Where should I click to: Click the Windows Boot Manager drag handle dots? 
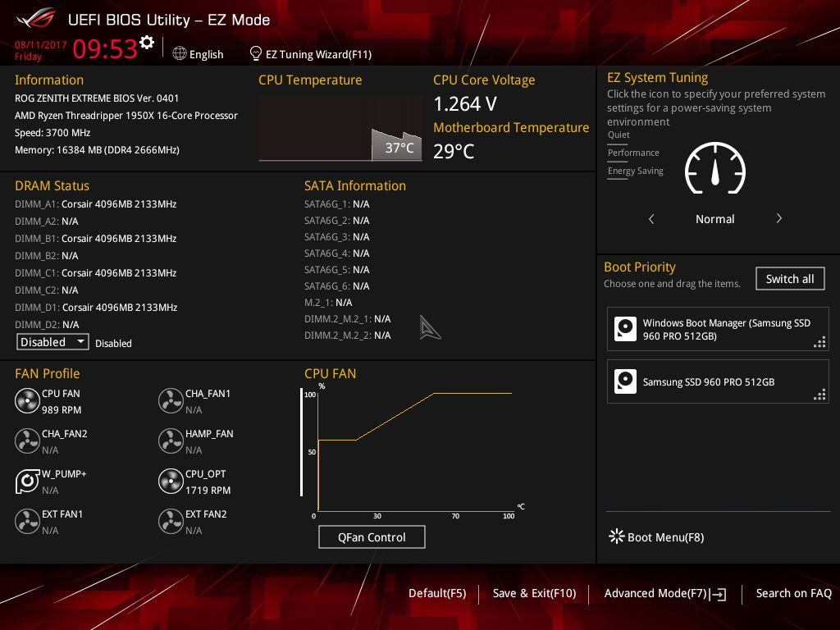(x=819, y=342)
